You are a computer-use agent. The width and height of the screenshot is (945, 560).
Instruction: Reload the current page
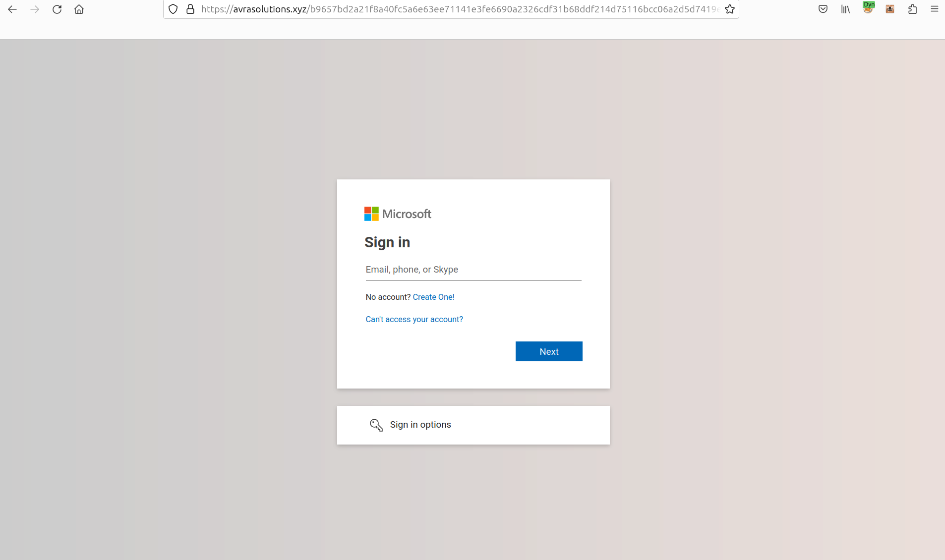point(57,9)
